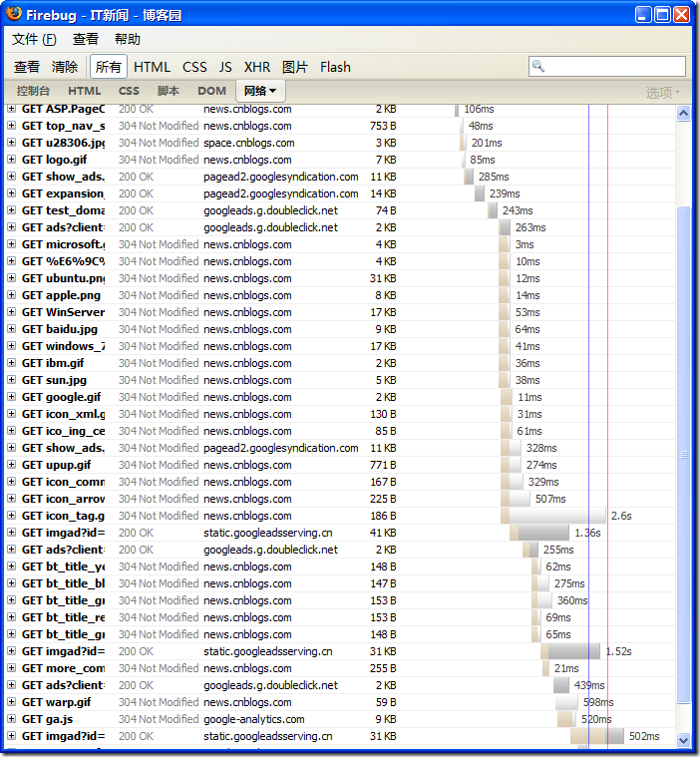The height and width of the screenshot is (757, 700).
Task: Click the 清除 toolbar button
Action: point(65,67)
